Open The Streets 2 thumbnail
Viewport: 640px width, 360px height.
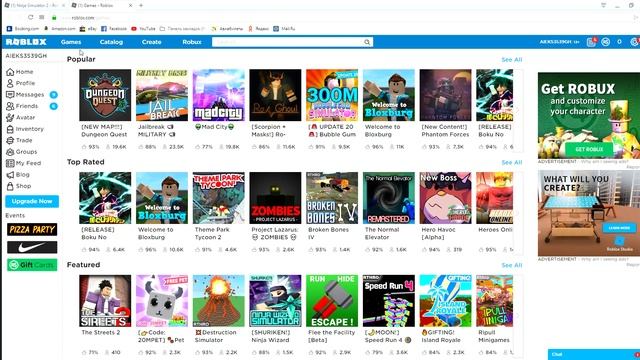(x=105, y=301)
